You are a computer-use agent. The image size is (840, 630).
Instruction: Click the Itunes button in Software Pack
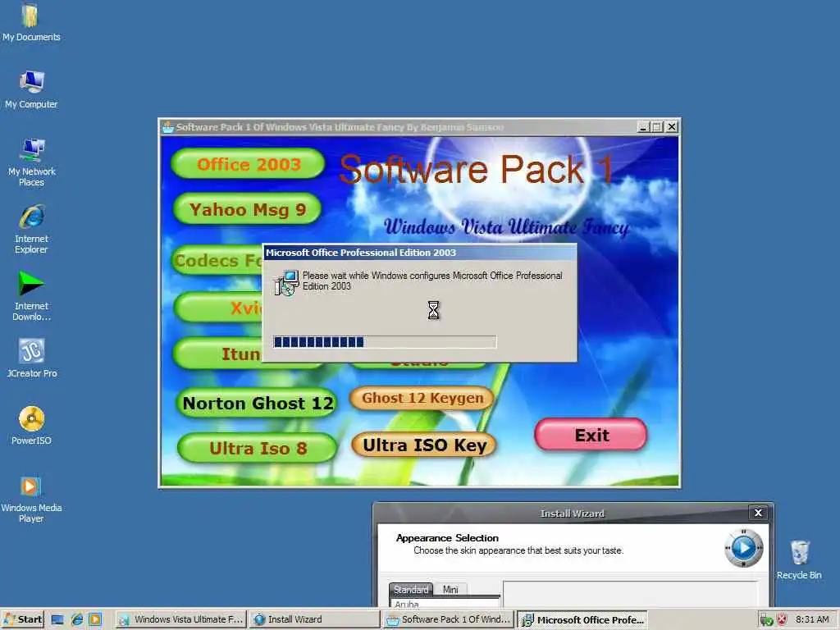[x=217, y=354]
